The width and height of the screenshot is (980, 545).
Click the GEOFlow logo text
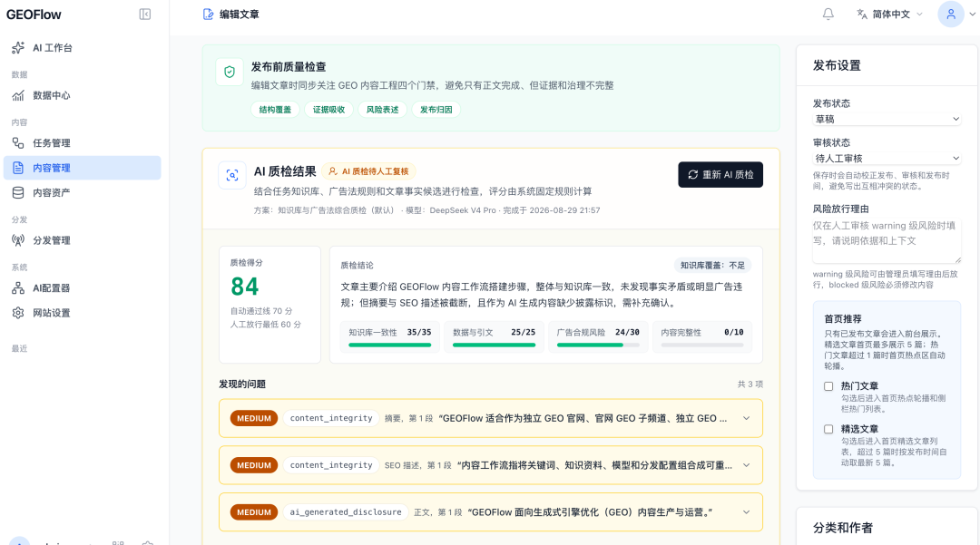coord(34,15)
